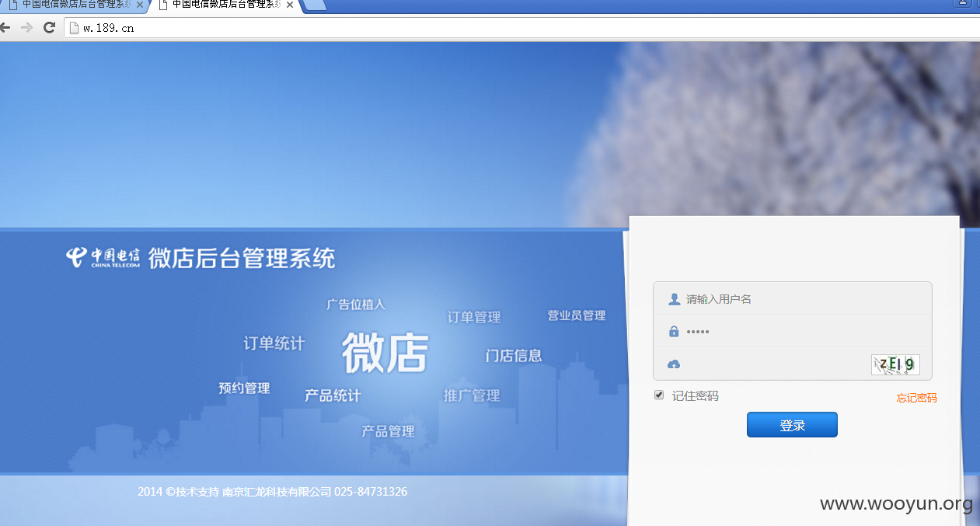Image resolution: width=980 pixels, height=526 pixels.
Task: Click the footer 南京汇龙科技有限公司 text
Action: pos(277,492)
